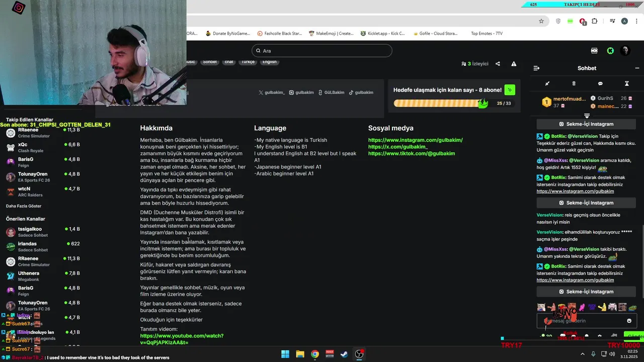
Task: Select the English tag
Action: (x=270, y=62)
